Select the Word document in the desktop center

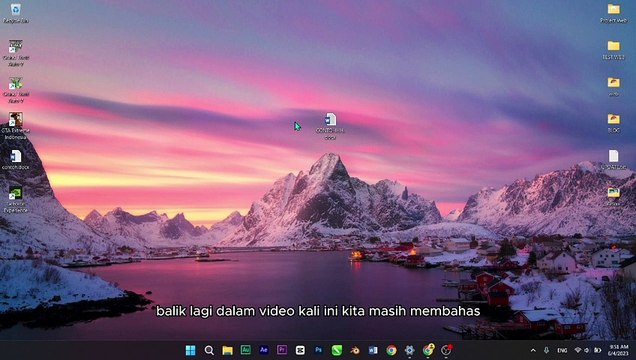(x=331, y=126)
